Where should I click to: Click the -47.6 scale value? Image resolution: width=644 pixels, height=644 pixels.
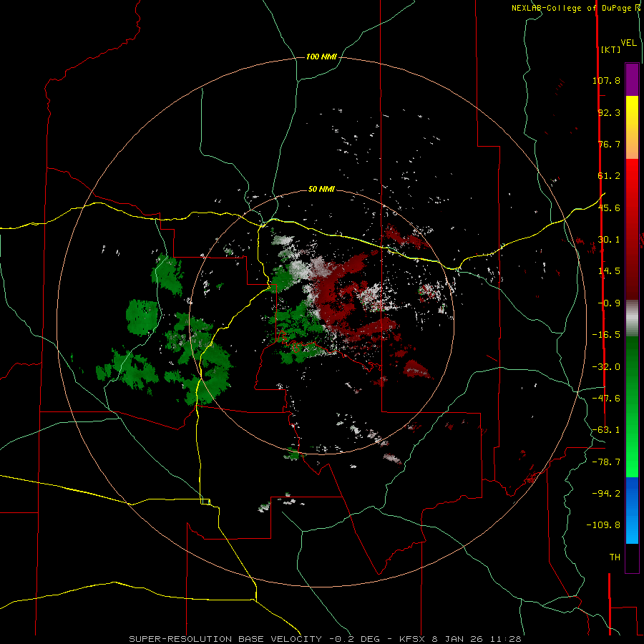pos(606,399)
